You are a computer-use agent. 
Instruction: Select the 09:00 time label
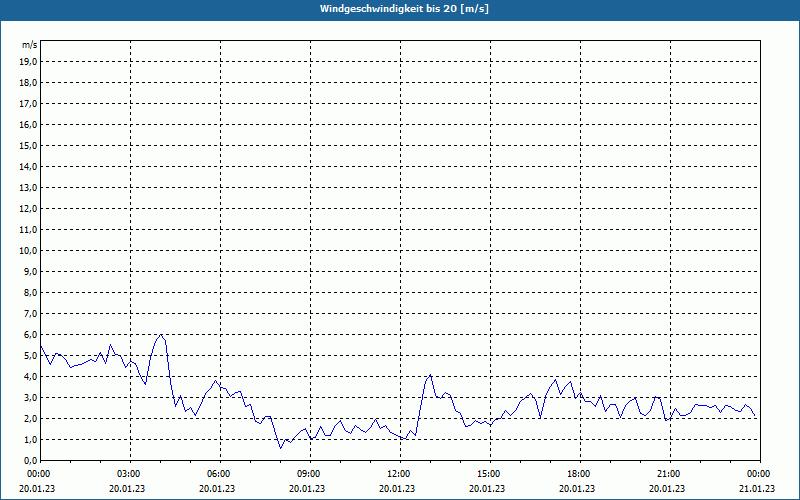point(311,474)
